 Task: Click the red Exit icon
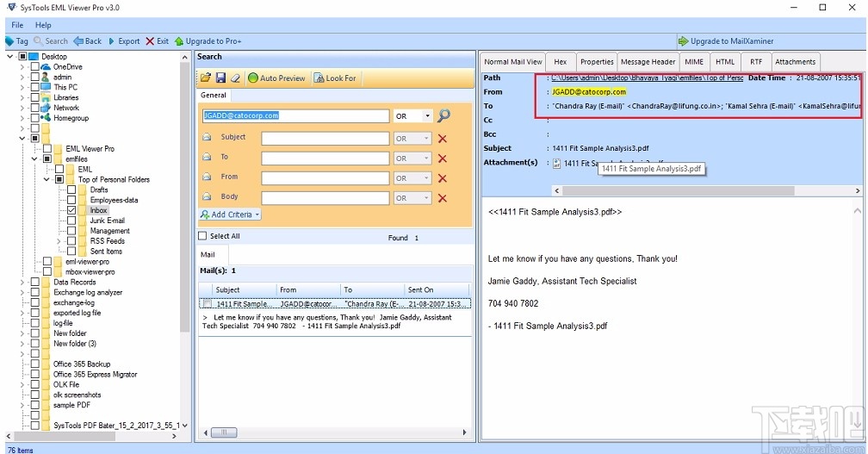coord(150,41)
